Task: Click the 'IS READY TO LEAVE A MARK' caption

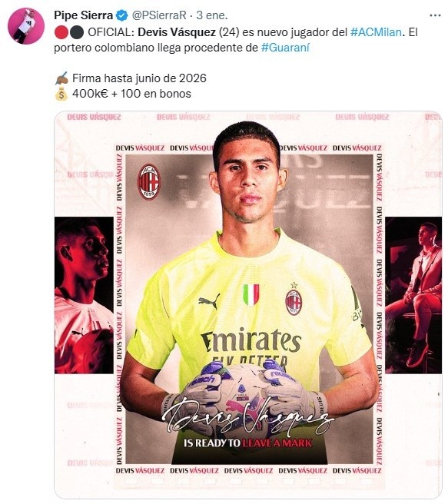Action: pos(247,443)
